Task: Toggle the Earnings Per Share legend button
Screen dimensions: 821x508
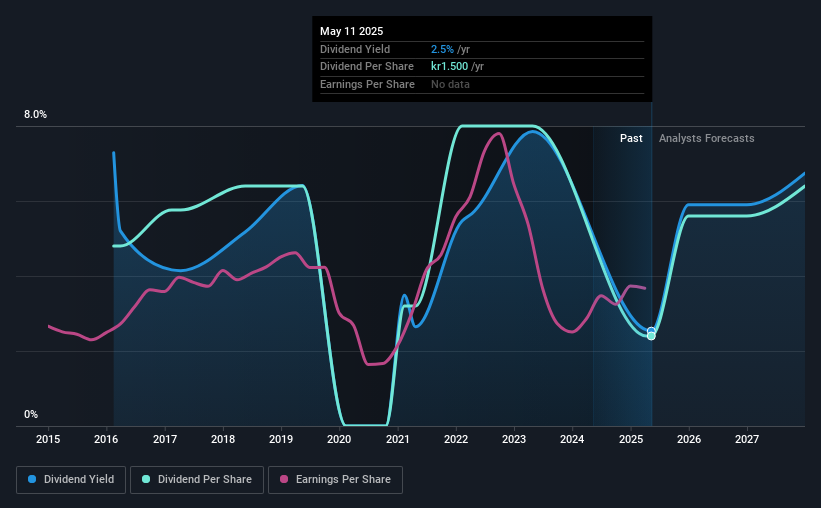Action: (335, 479)
